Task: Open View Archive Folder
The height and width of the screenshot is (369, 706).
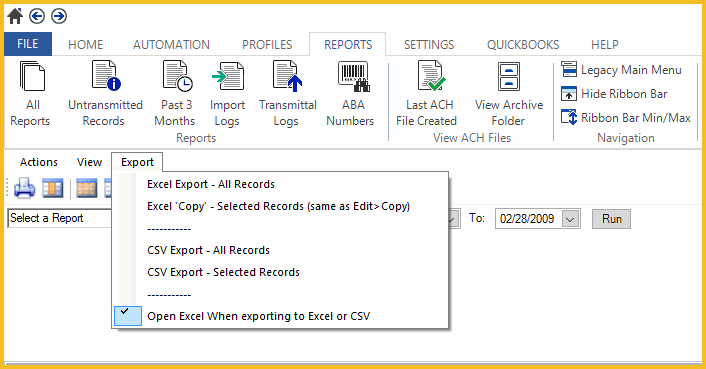Action: pyautogui.click(x=509, y=94)
